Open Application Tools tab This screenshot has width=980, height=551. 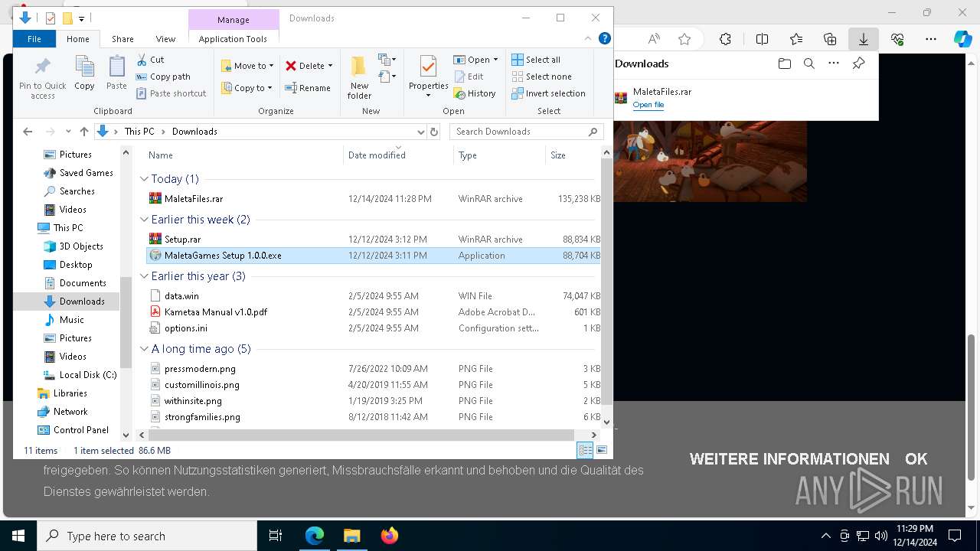click(233, 39)
